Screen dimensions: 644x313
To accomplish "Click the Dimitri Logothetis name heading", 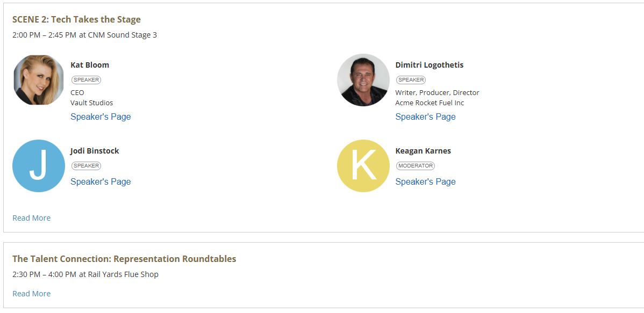I will coord(429,65).
